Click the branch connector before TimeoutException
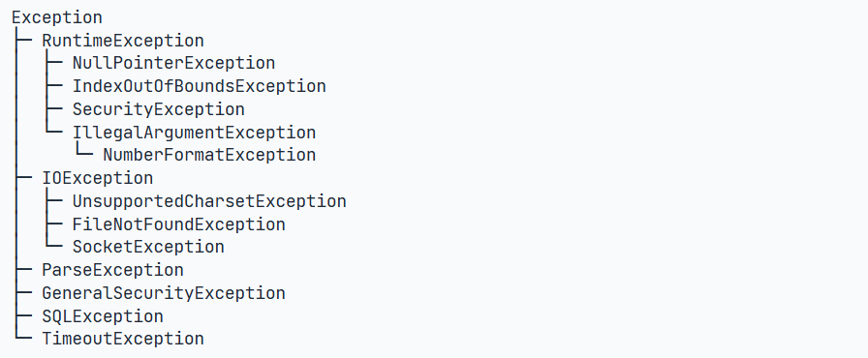 pos(22,334)
